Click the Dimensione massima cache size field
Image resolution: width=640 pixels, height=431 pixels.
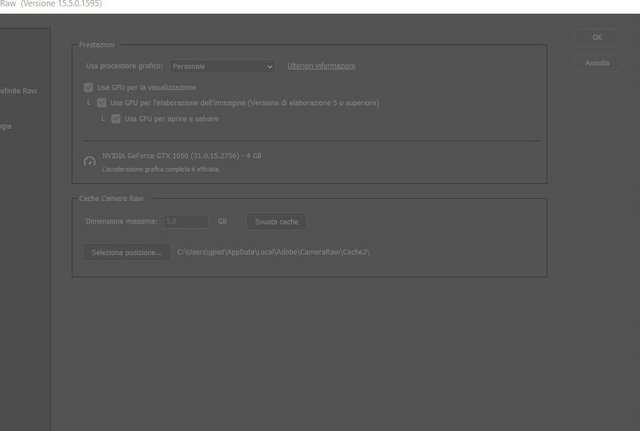pyautogui.click(x=186, y=221)
